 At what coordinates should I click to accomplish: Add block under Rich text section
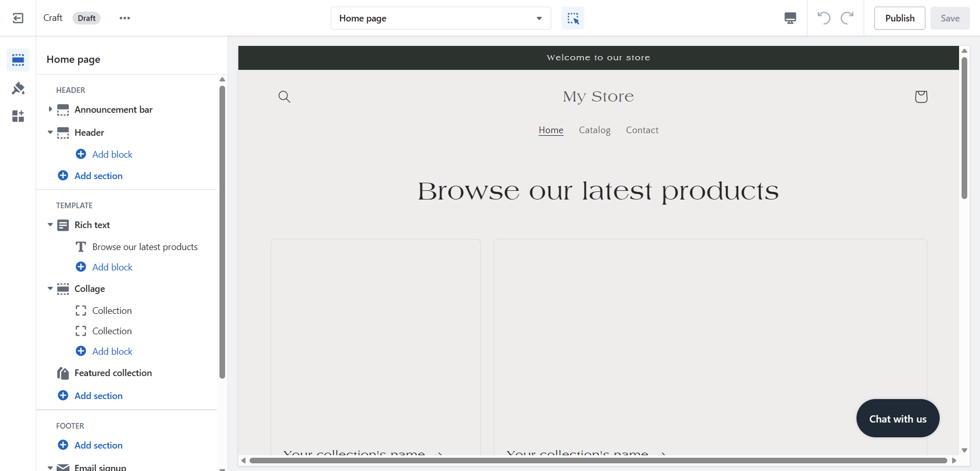(112, 267)
